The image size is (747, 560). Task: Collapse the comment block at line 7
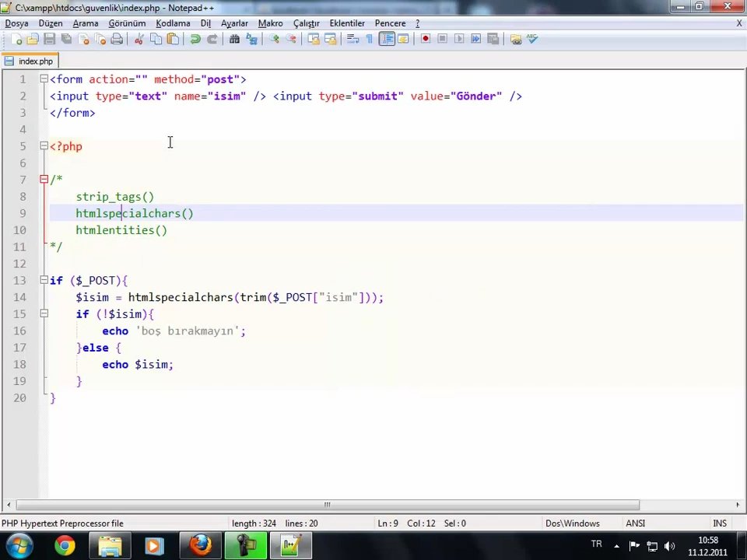44,179
